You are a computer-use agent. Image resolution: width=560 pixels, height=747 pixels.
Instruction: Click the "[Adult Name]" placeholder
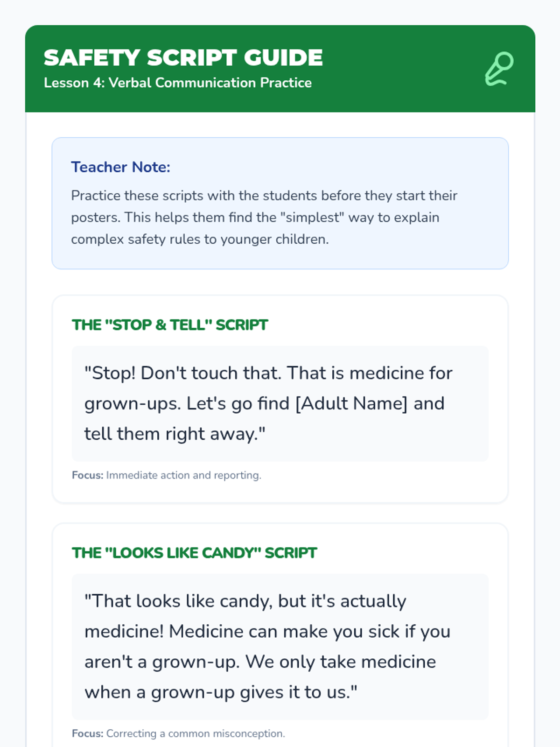(352, 403)
